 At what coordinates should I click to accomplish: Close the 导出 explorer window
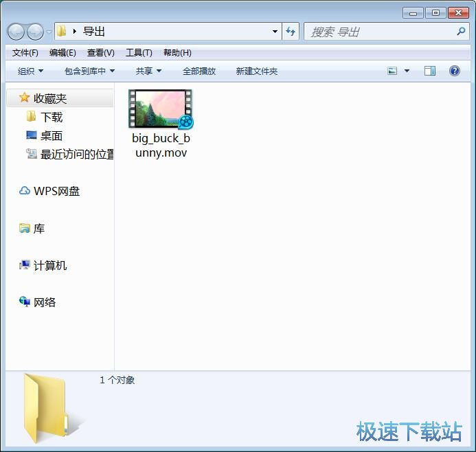click(458, 13)
